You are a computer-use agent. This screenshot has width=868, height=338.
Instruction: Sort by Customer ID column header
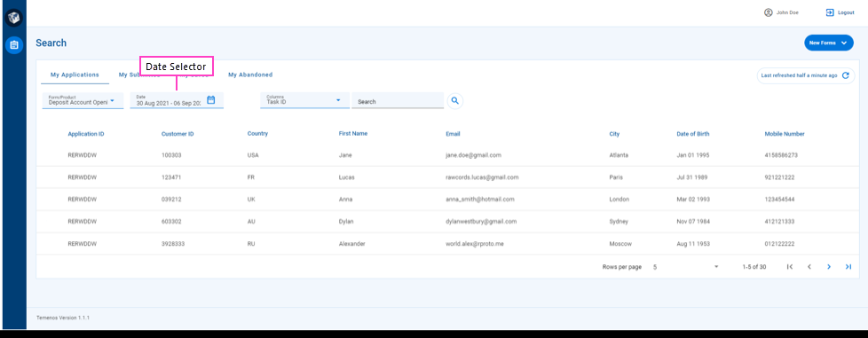click(178, 134)
